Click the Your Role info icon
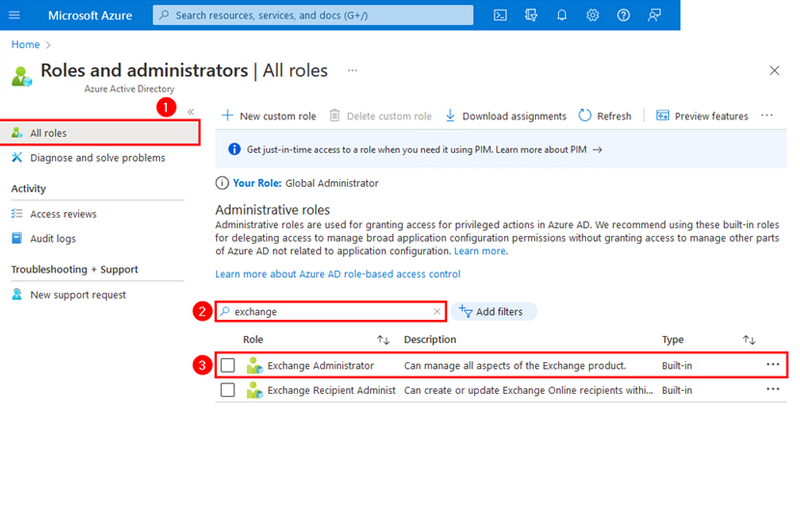 pos(222,183)
